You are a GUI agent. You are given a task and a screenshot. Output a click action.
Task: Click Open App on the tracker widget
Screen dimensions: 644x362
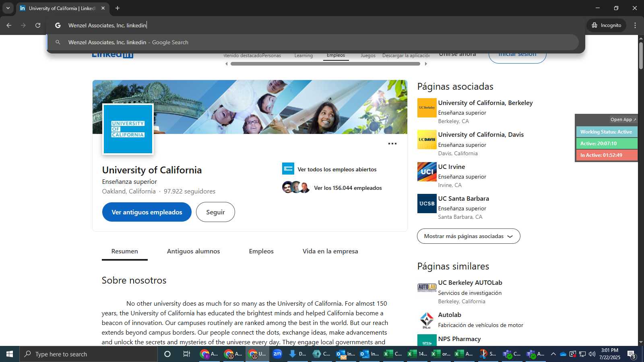[x=623, y=119]
